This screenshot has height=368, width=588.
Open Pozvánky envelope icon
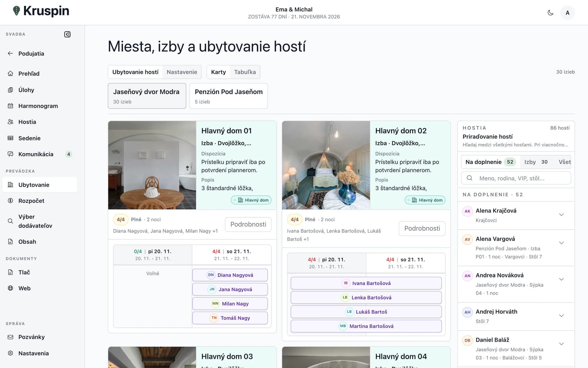pyautogui.click(x=11, y=337)
